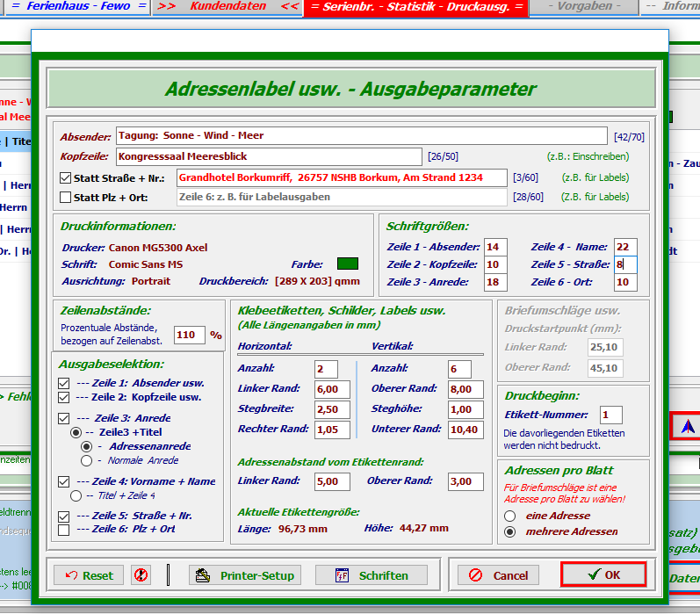Click the Absender text field
Image resolution: width=700 pixels, height=614 pixels.
pyautogui.click(x=361, y=136)
